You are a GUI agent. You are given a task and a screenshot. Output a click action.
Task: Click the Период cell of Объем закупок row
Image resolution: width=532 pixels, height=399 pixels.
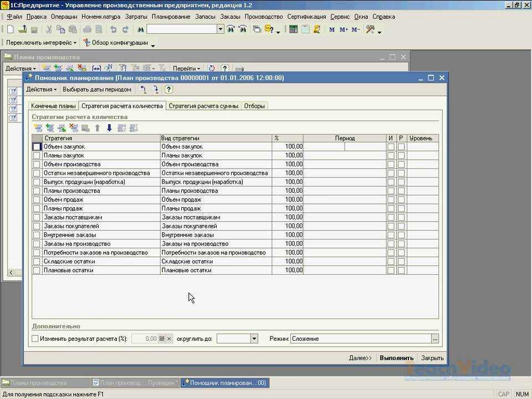pos(345,146)
